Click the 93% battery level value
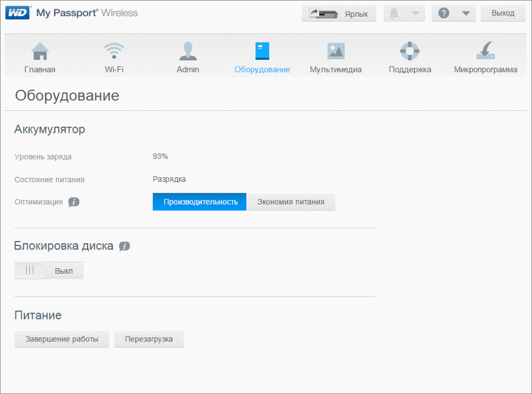 tap(160, 156)
